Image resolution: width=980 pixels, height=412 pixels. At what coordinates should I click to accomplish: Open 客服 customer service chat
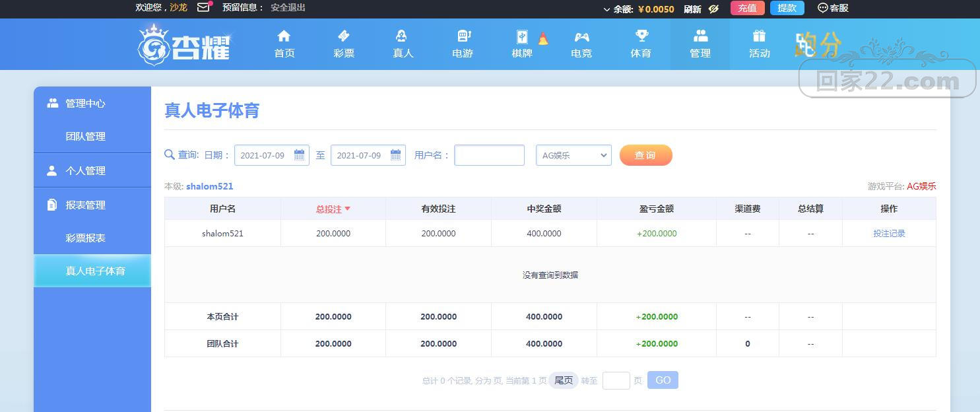[x=833, y=8]
